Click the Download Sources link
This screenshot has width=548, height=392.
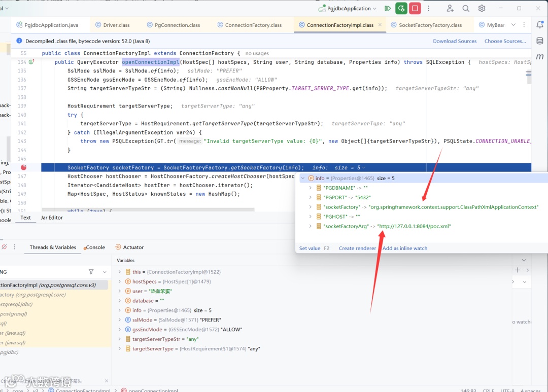coord(455,41)
